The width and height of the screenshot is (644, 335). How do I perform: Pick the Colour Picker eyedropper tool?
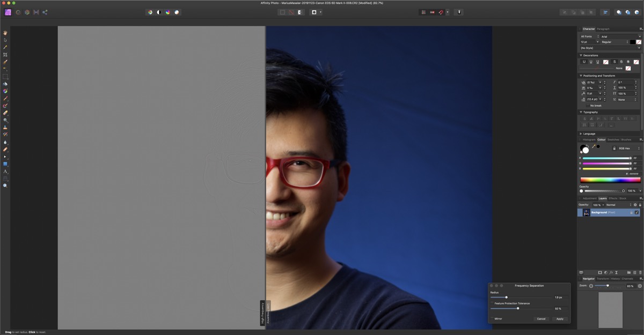[5, 47]
